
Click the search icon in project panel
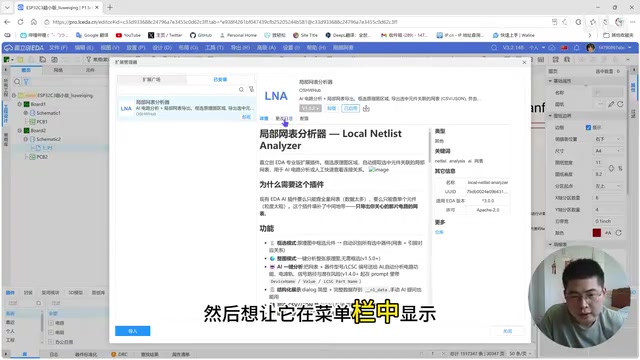(x=17, y=82)
